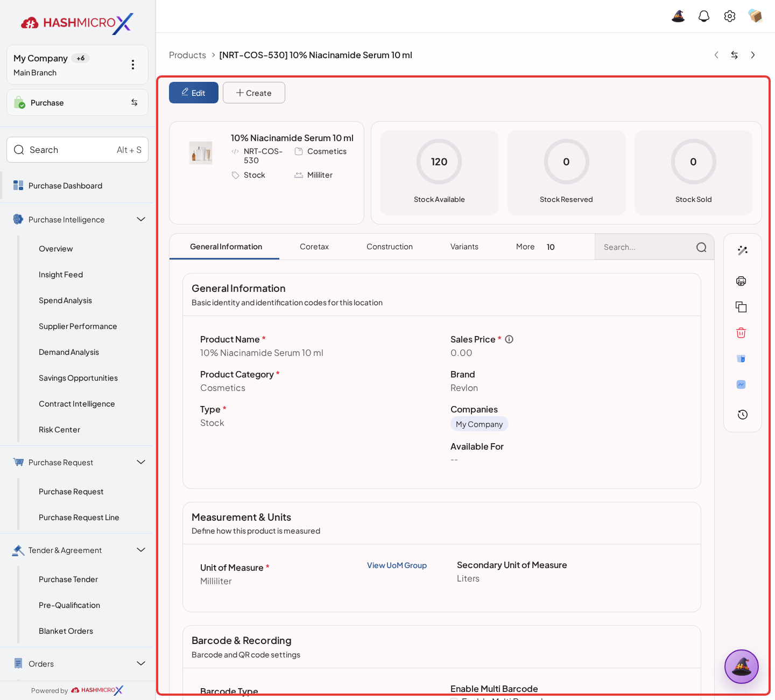The image size is (775, 700).
Task: Click the history clock icon
Action: click(x=743, y=415)
